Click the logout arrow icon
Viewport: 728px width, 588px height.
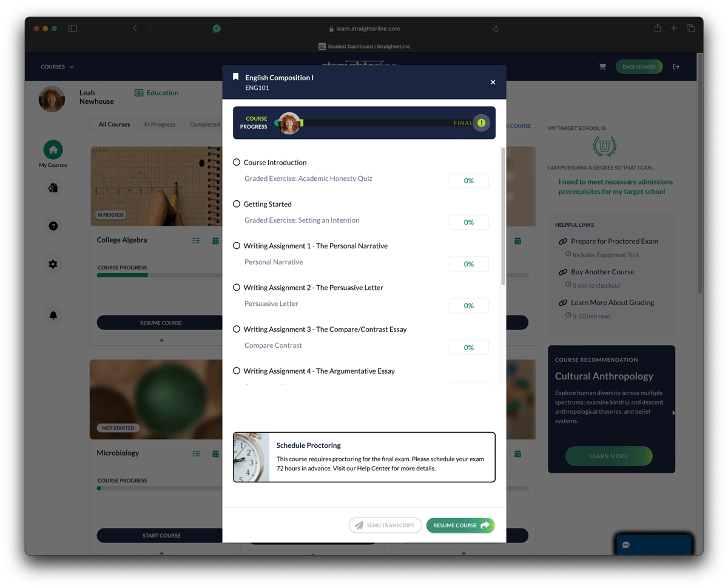(x=676, y=67)
